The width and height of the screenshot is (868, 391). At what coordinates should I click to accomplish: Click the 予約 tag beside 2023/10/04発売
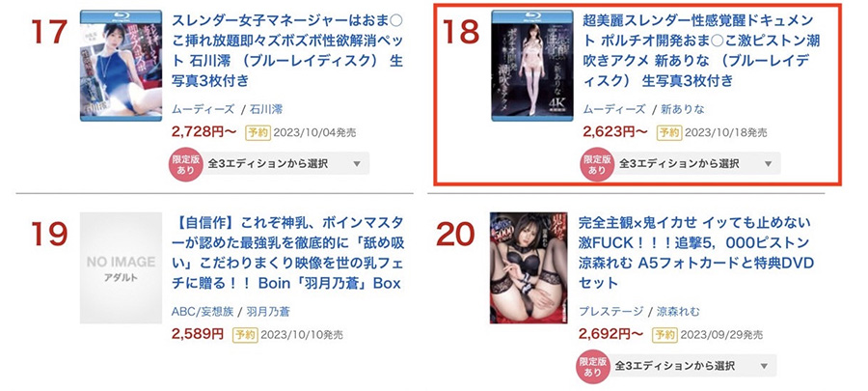(258, 133)
